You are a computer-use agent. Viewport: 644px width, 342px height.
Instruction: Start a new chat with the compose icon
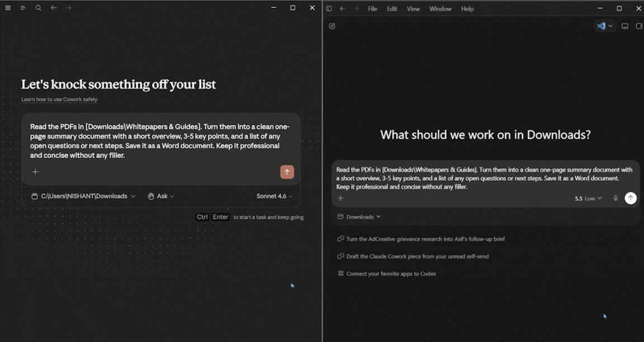[332, 26]
